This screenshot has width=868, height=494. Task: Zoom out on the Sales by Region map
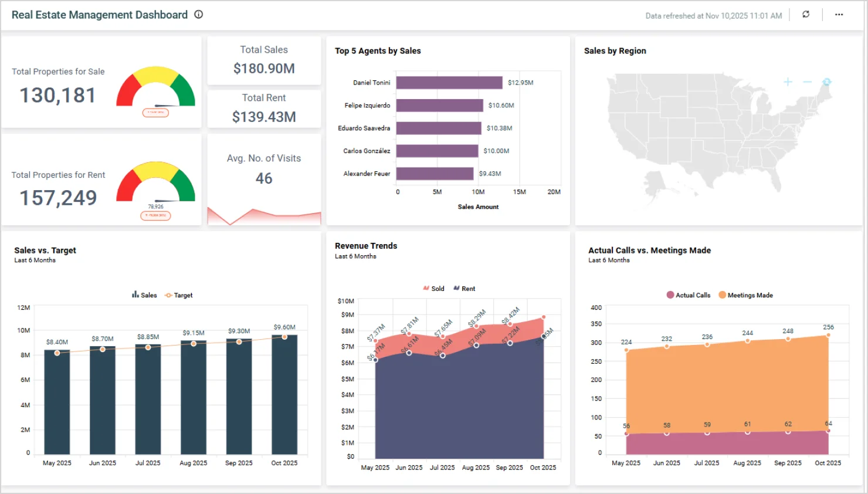pos(807,82)
